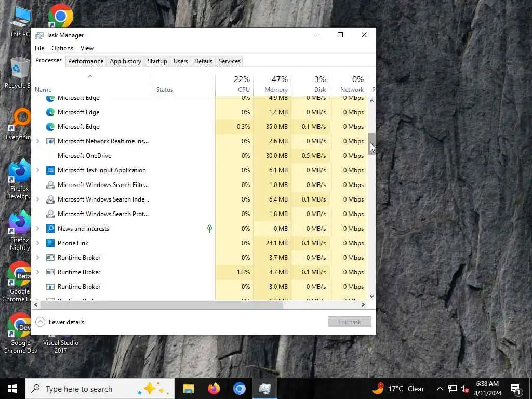The width and height of the screenshot is (532, 399).
Task: Click Microsoft Windows Search Indexer icon
Action: (50, 199)
